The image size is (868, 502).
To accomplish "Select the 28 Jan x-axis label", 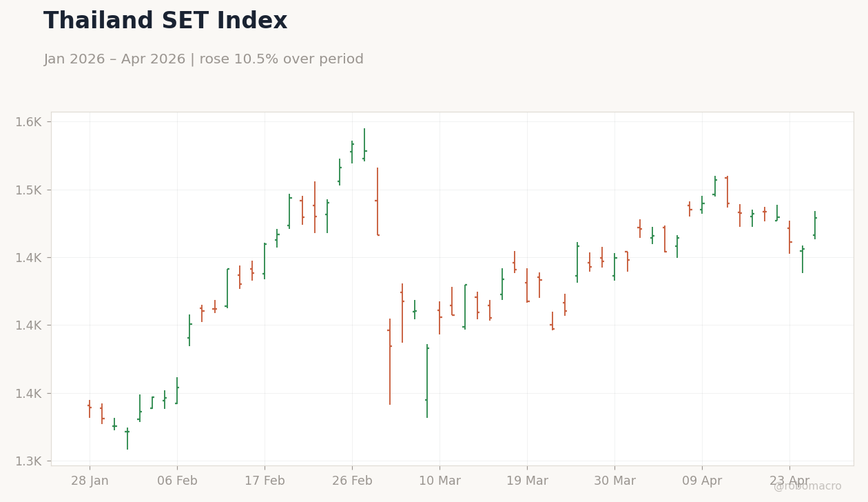I will click(x=90, y=481).
